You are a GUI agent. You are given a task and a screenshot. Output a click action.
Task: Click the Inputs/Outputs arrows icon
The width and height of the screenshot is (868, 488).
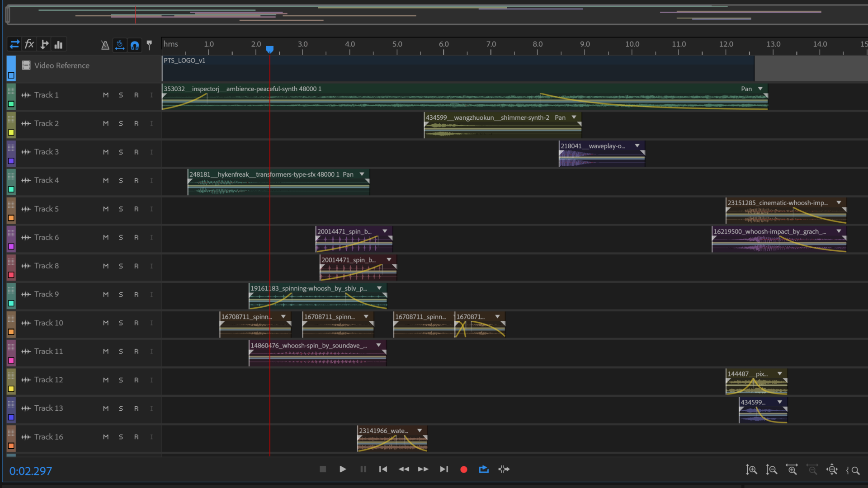[x=14, y=44]
